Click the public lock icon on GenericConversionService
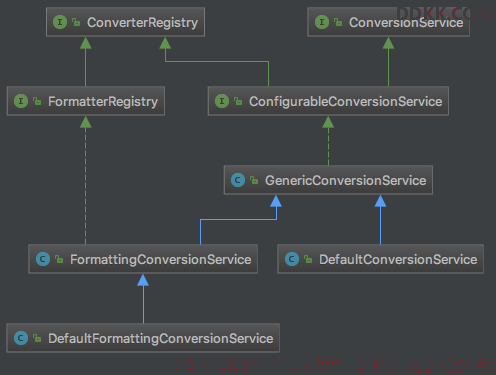The image size is (496, 375). click(254, 180)
